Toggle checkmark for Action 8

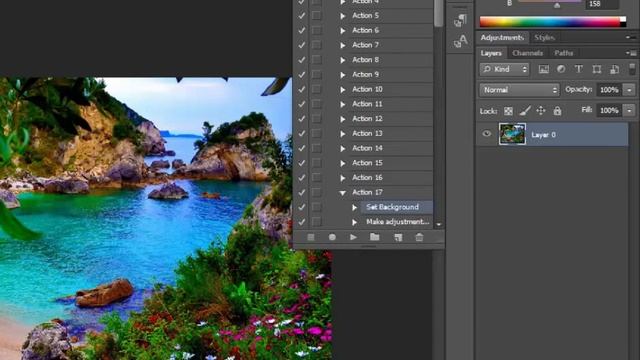click(x=302, y=60)
